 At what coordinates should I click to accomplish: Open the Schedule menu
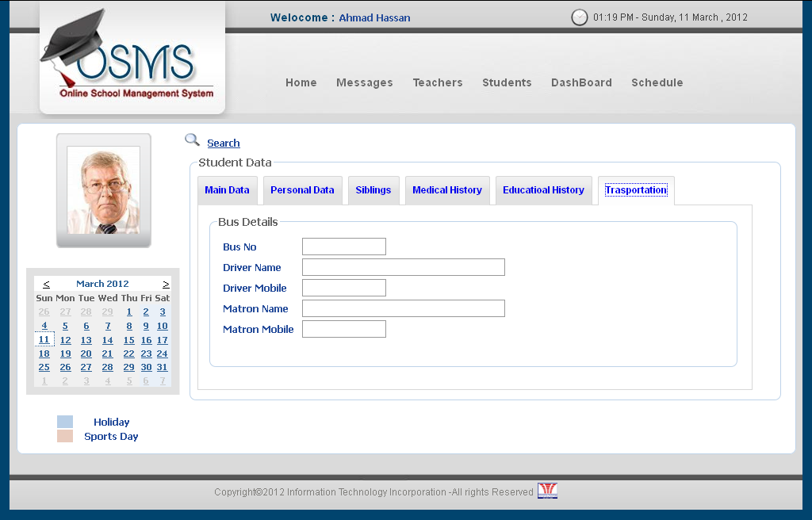[657, 82]
